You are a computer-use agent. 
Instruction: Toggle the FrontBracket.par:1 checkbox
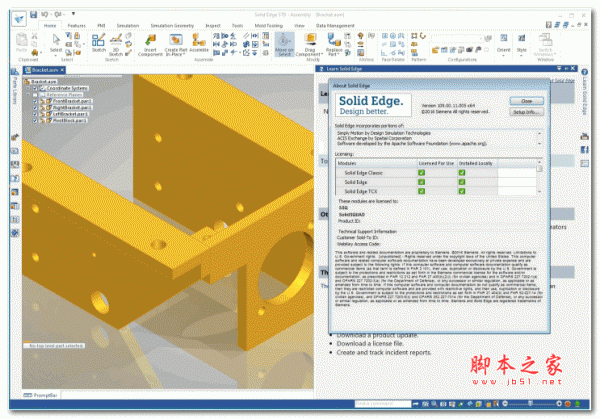35,101
